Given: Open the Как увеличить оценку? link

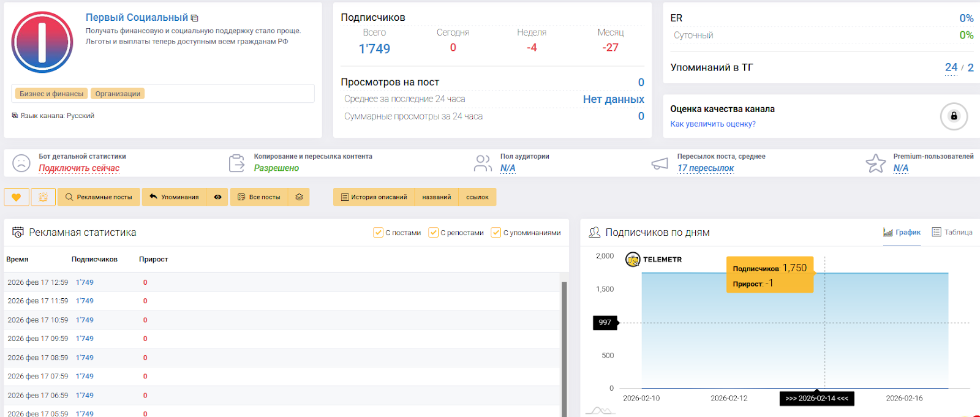Looking at the screenshot, I should [x=713, y=124].
